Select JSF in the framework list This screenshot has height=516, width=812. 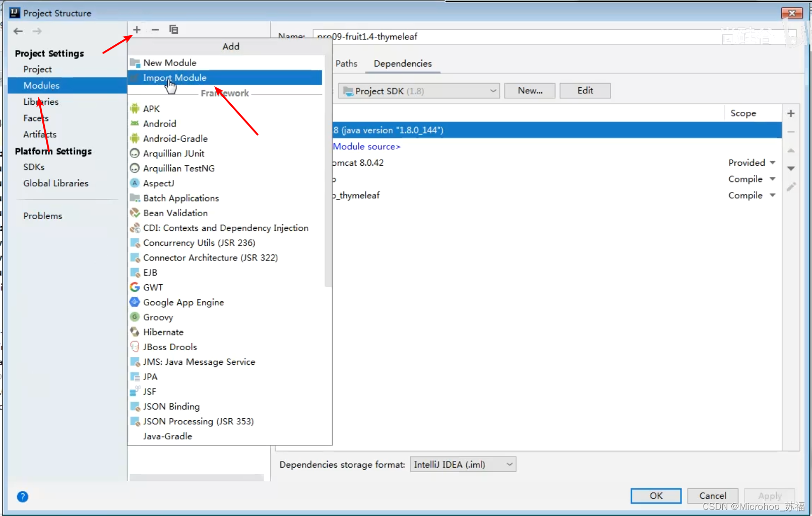click(225, 392)
